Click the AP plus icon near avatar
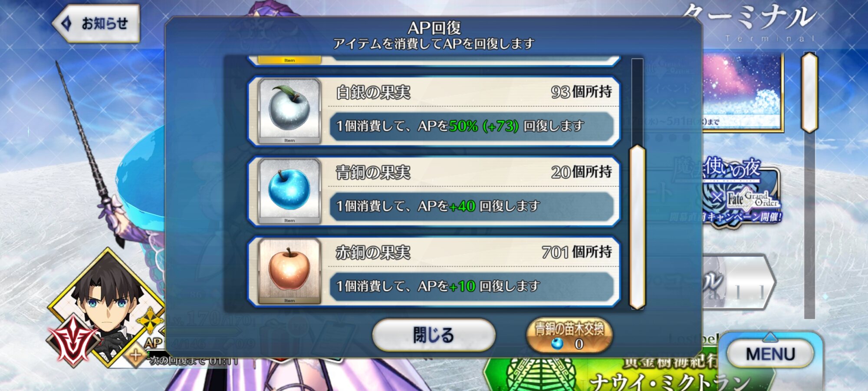Viewport: 868px width, 391px height. click(x=135, y=355)
